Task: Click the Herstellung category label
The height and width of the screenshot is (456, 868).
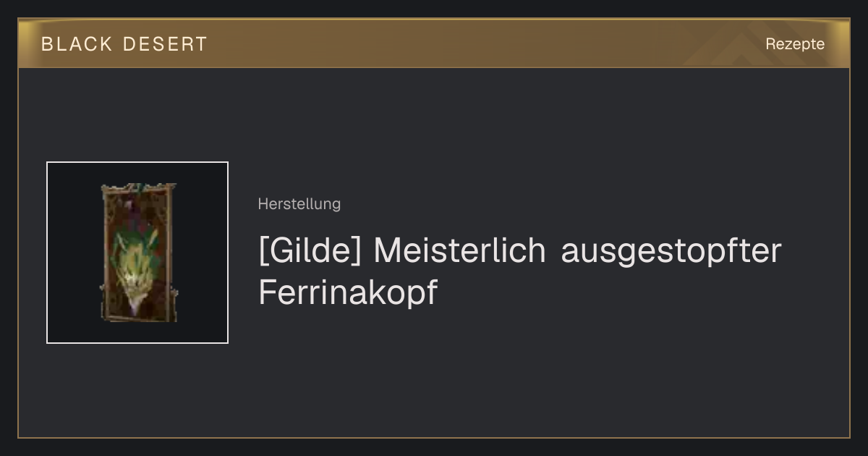Action: coord(299,204)
